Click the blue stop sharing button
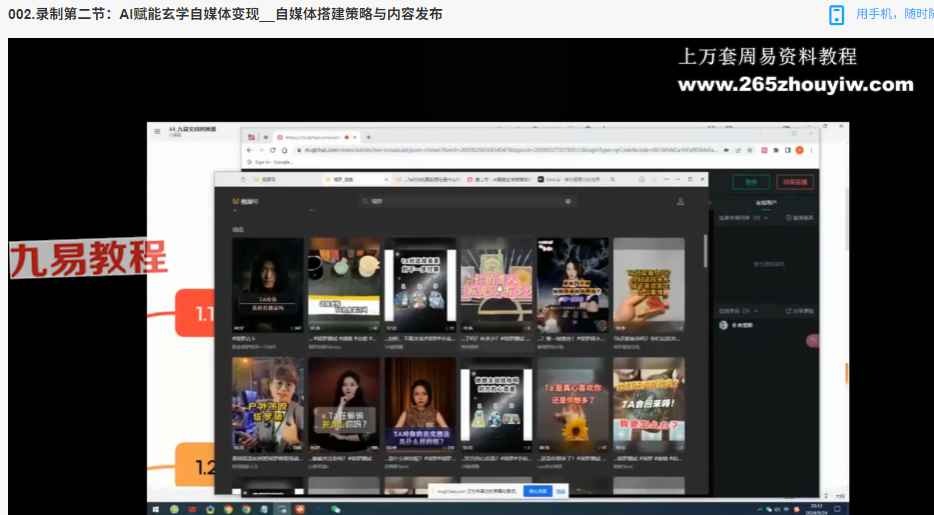 [x=538, y=491]
